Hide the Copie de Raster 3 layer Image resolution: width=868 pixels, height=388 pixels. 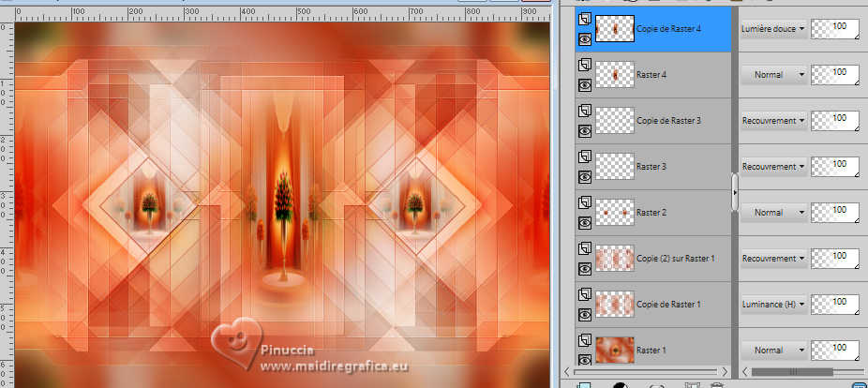click(x=585, y=131)
